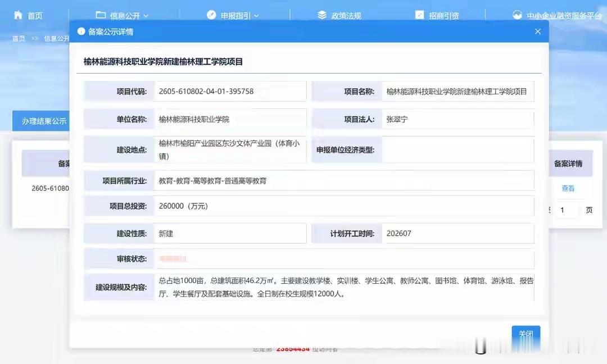The width and height of the screenshot is (607, 364).
Task: Click the 项目总投资 label
Action: click(x=128, y=206)
